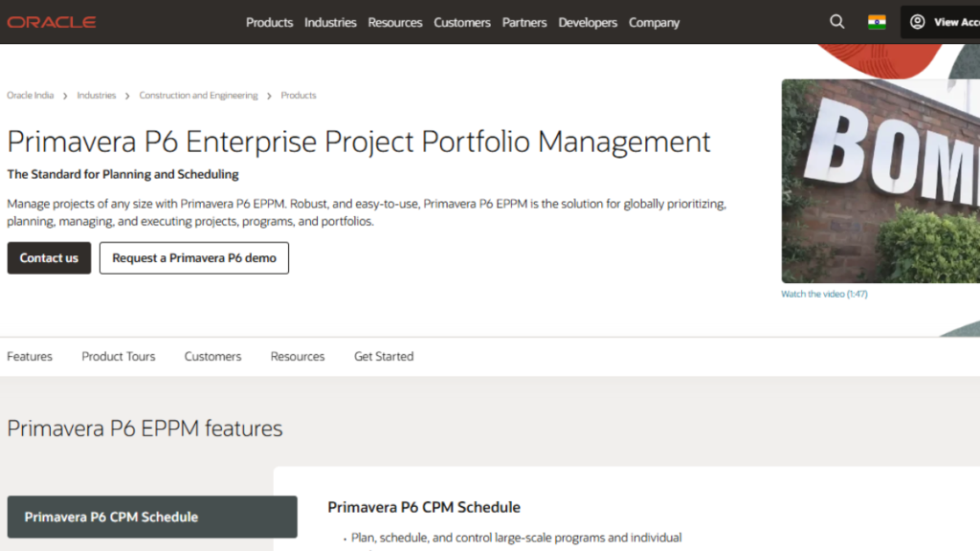Open the Products menu in the top navigation
The image size is (980, 551).
(269, 22)
